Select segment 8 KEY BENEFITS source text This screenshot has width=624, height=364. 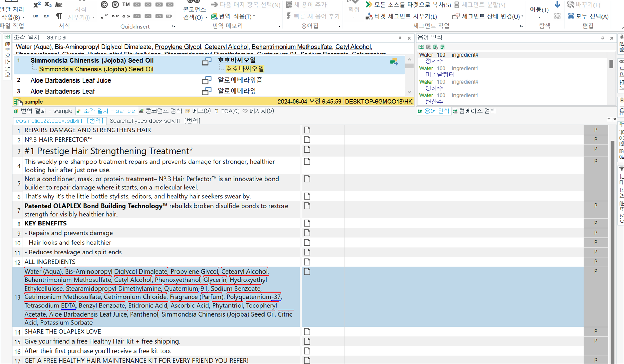click(45, 223)
